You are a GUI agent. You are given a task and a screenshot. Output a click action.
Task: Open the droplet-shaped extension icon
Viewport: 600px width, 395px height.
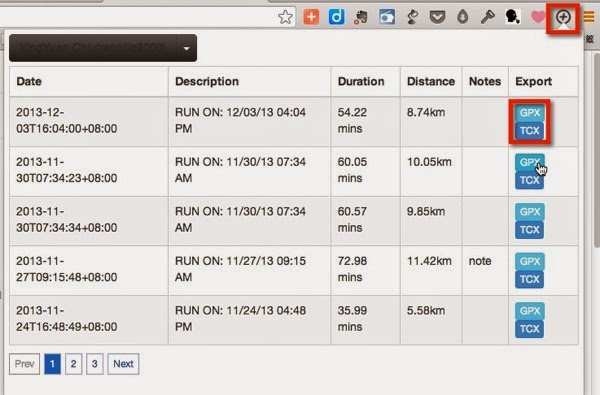point(463,17)
